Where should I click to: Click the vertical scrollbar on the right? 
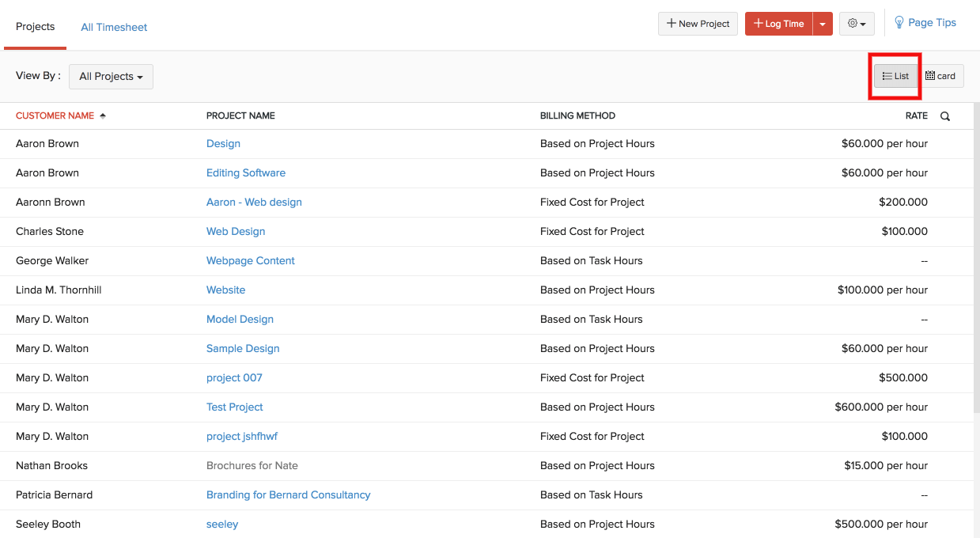coord(976,261)
